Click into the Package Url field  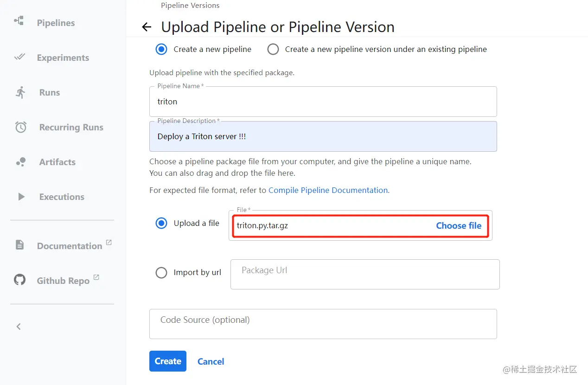click(x=364, y=274)
